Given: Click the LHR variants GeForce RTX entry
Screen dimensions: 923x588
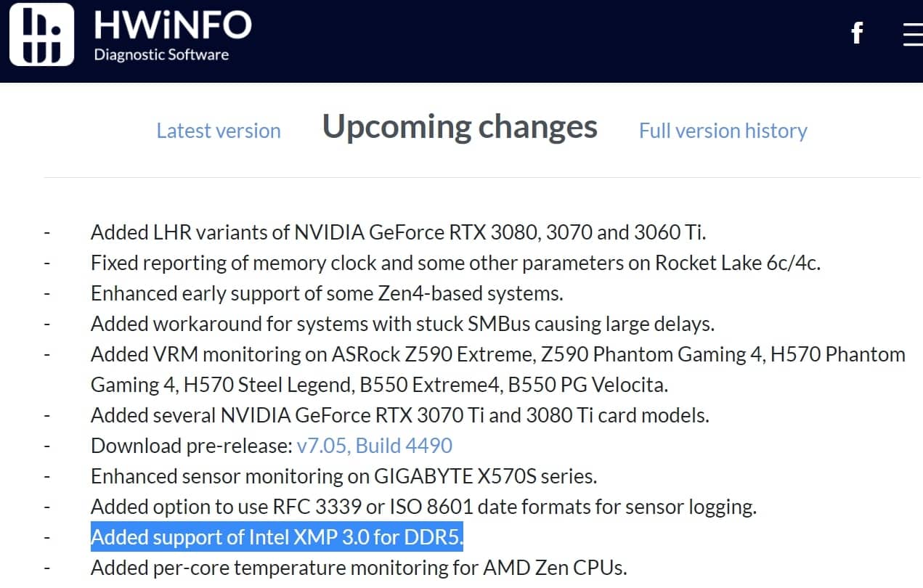Looking at the screenshot, I should (x=398, y=232).
